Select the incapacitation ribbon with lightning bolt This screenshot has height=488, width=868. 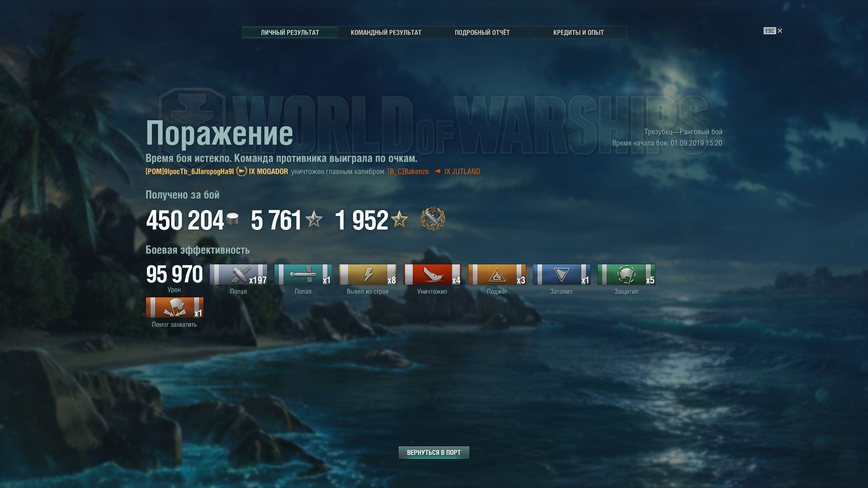coord(368,275)
